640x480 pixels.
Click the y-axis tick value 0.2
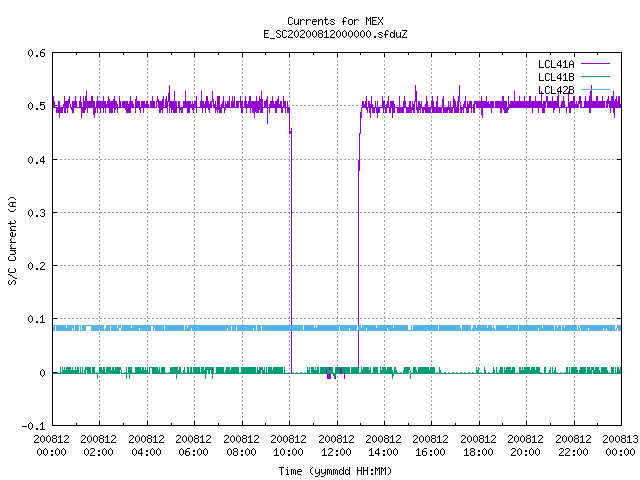tap(36, 266)
